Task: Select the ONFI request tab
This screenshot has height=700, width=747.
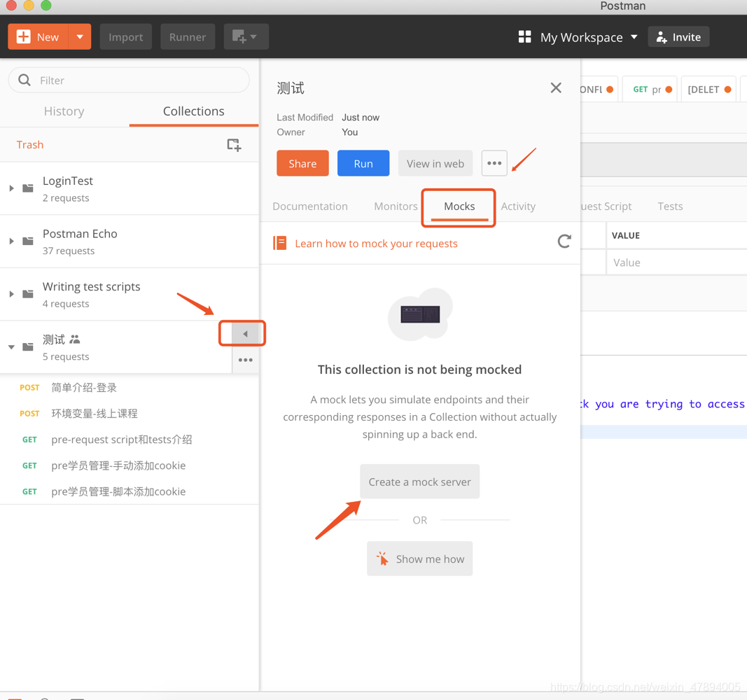Action: pos(599,89)
